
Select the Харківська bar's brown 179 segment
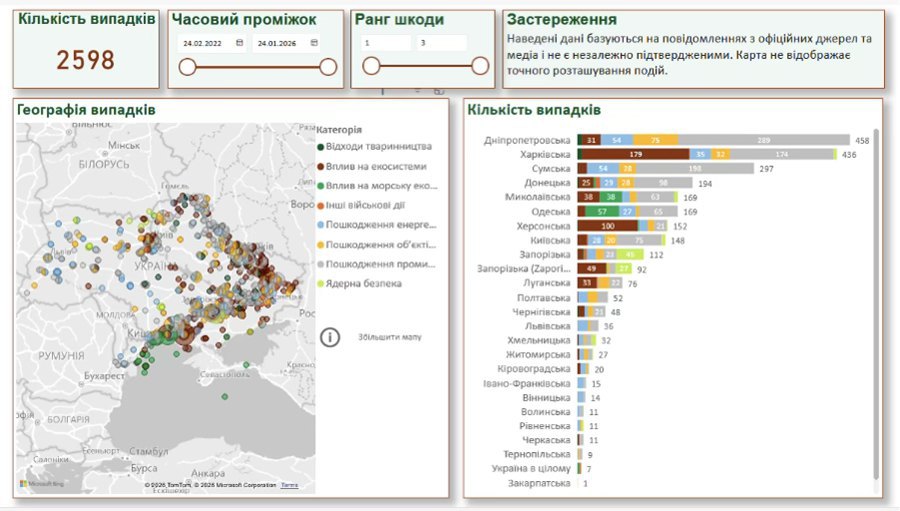tap(634, 155)
